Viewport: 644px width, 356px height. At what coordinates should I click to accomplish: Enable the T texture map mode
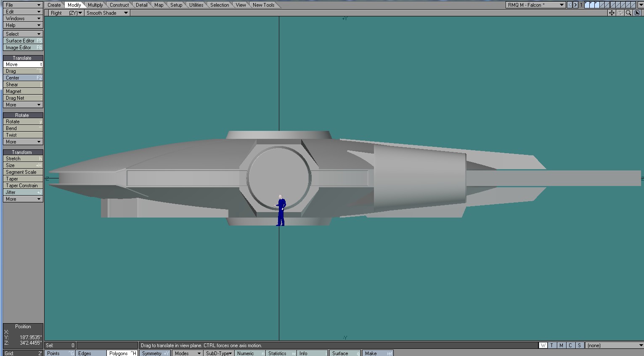tap(552, 345)
